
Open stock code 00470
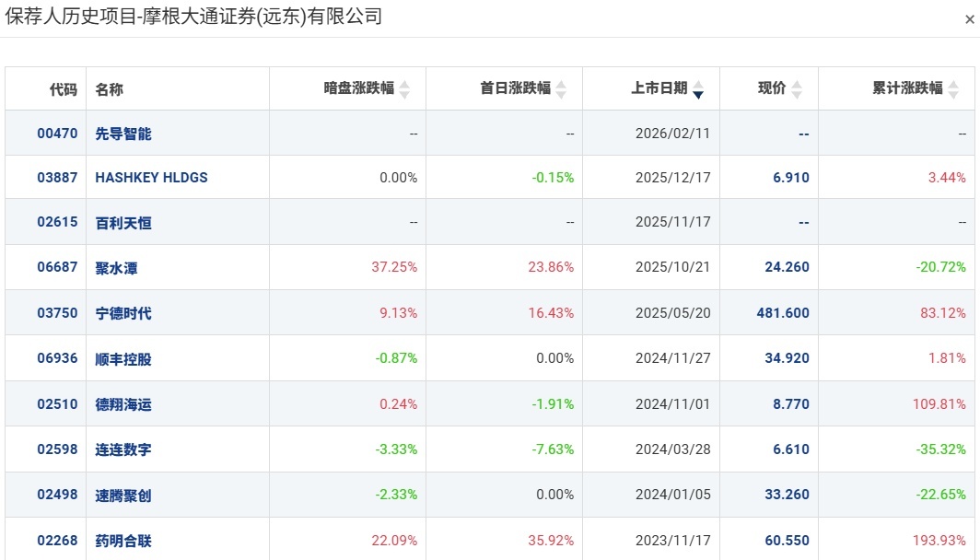(x=57, y=134)
